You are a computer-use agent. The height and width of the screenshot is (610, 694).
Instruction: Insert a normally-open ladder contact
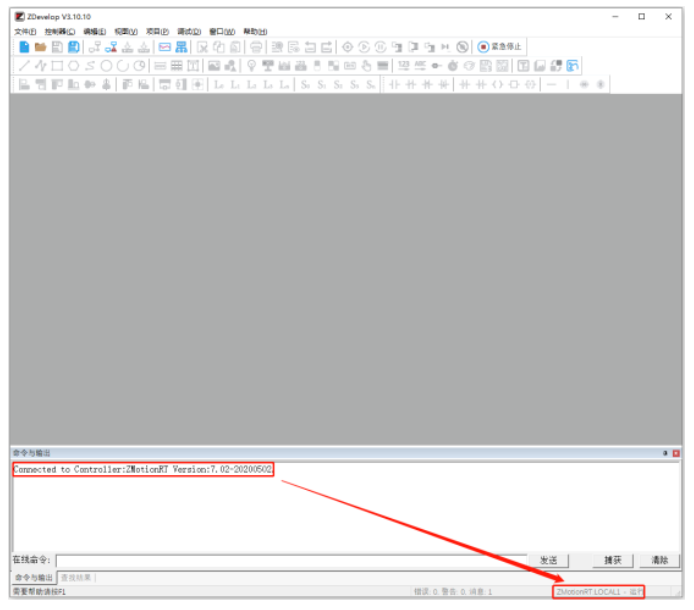tap(394, 84)
